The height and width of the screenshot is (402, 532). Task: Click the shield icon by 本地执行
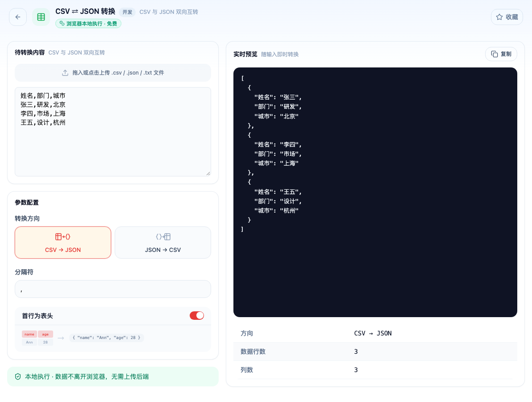[x=18, y=377]
